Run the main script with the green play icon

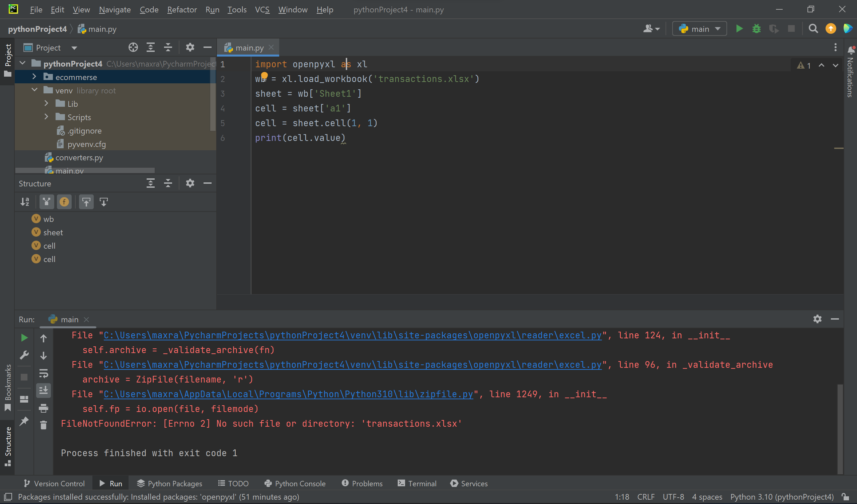coord(739,28)
